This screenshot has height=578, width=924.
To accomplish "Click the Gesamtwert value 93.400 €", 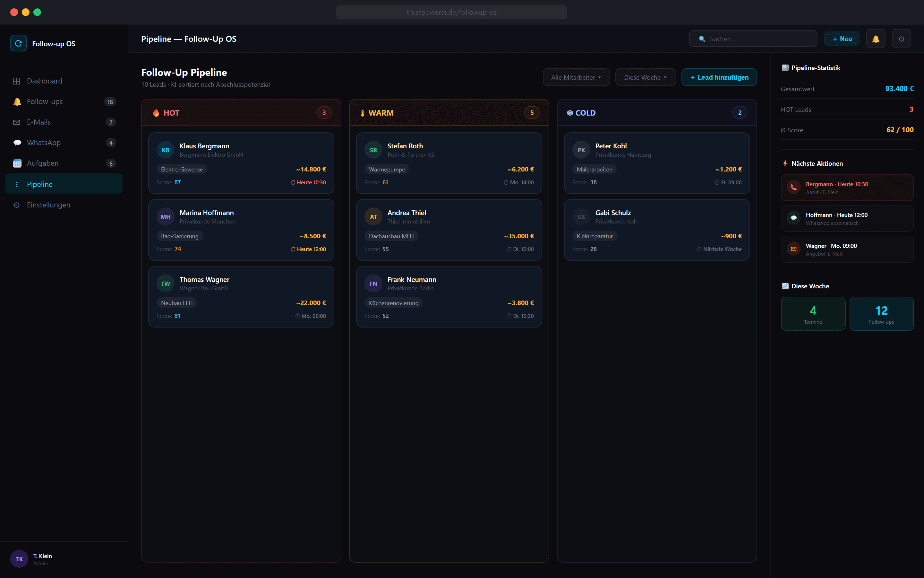I will pos(899,89).
